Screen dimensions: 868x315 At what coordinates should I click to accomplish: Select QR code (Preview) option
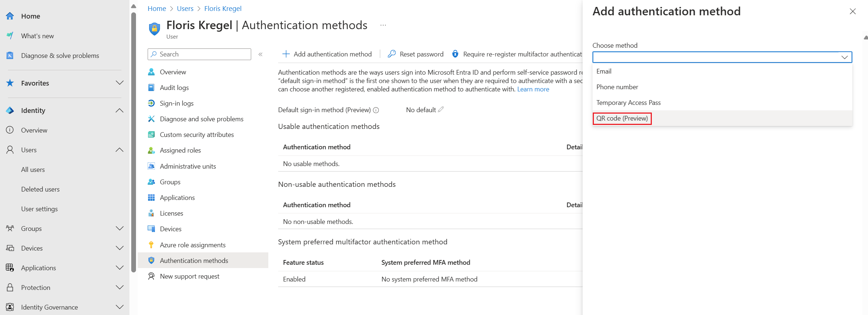(x=621, y=118)
